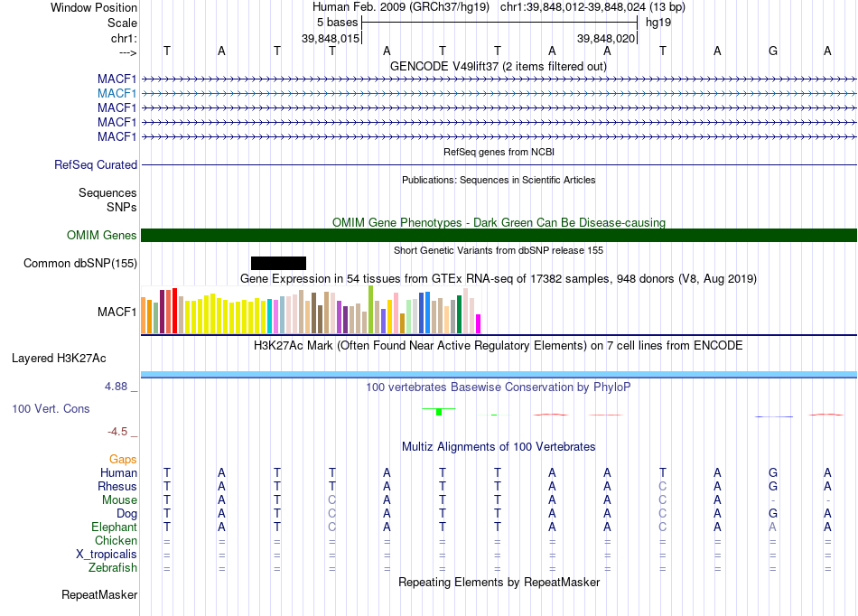Click the Sequences label under Publications
Screen dimensions: 858x616
point(107,192)
